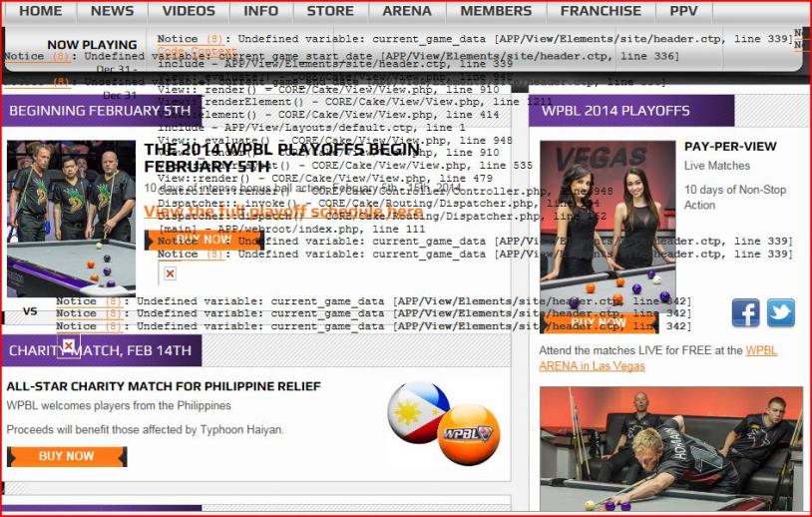
Task: Open the FRANCHISE page
Action: coord(601,11)
